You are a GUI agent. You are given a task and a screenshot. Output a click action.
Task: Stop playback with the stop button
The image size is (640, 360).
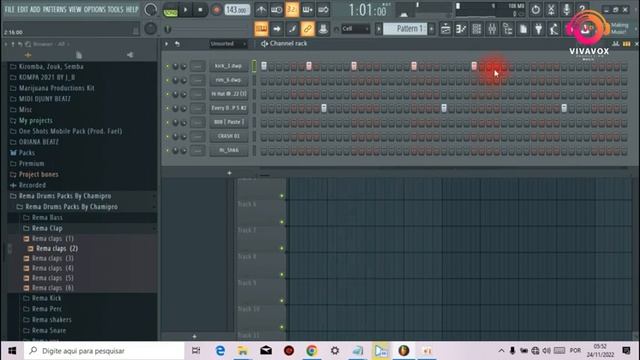pos(200,9)
